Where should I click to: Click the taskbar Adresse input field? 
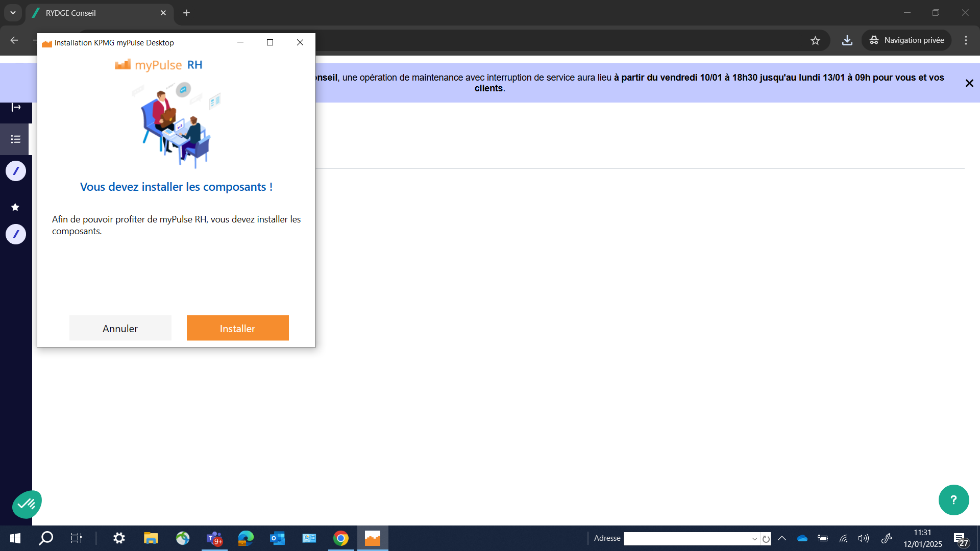pyautogui.click(x=687, y=539)
